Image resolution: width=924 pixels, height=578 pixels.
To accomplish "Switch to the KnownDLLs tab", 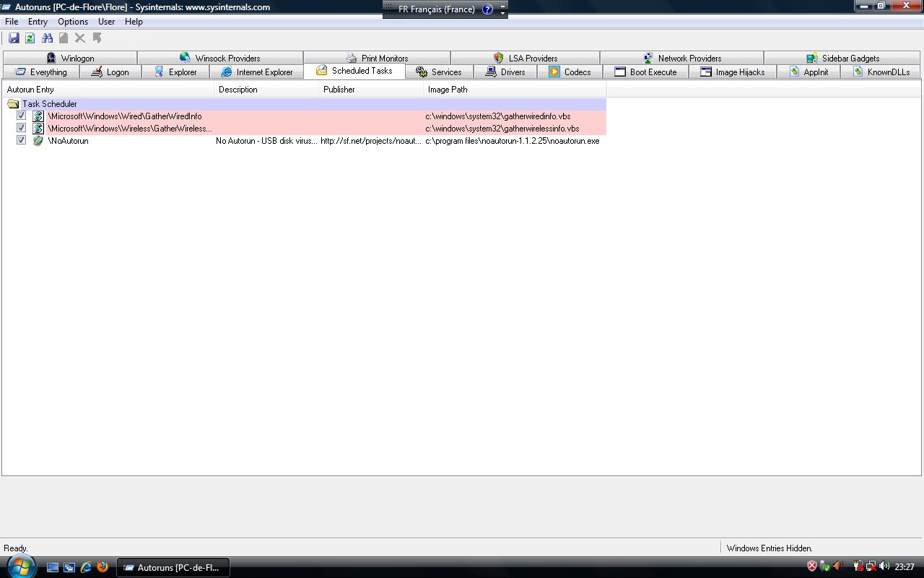I will point(881,72).
